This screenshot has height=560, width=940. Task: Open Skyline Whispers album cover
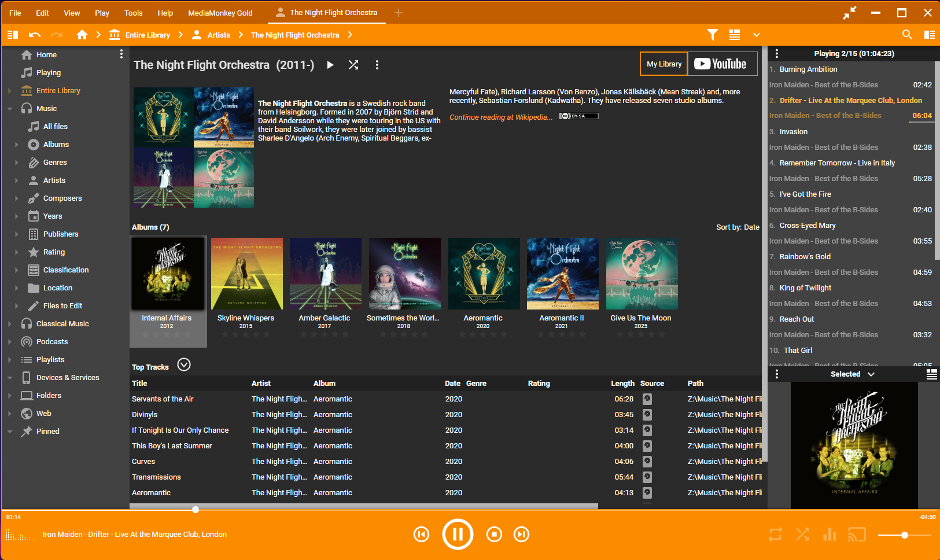click(247, 274)
